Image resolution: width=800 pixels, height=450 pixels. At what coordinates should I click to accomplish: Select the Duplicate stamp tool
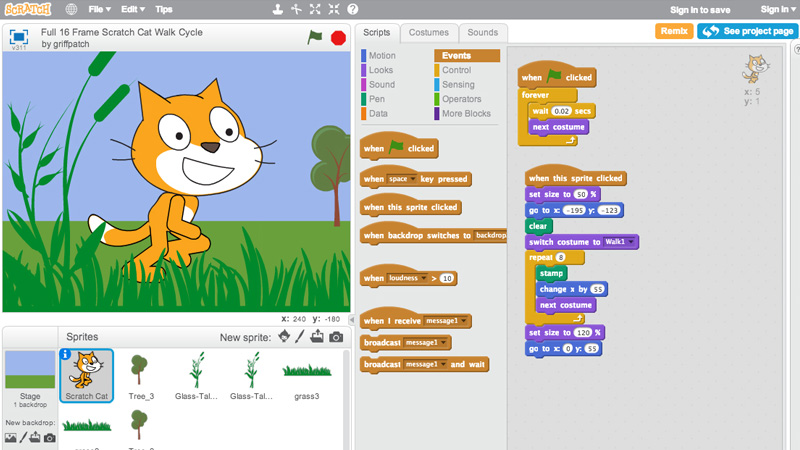[x=278, y=9]
